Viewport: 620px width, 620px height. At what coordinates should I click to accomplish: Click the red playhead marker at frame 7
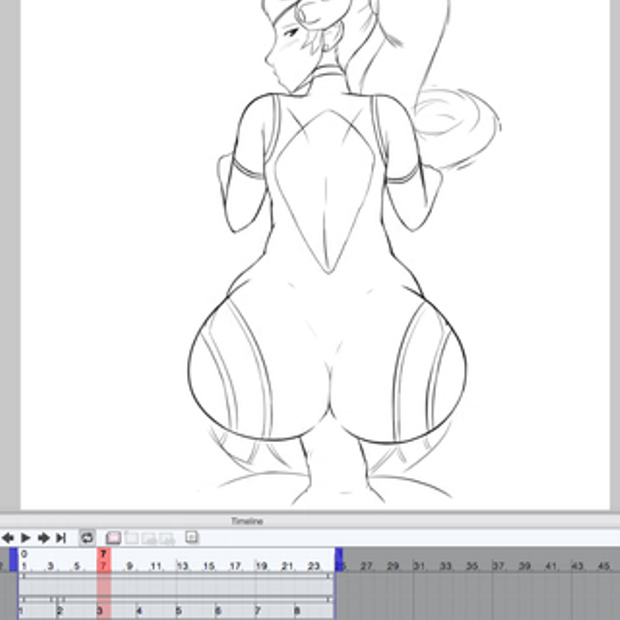(104, 560)
